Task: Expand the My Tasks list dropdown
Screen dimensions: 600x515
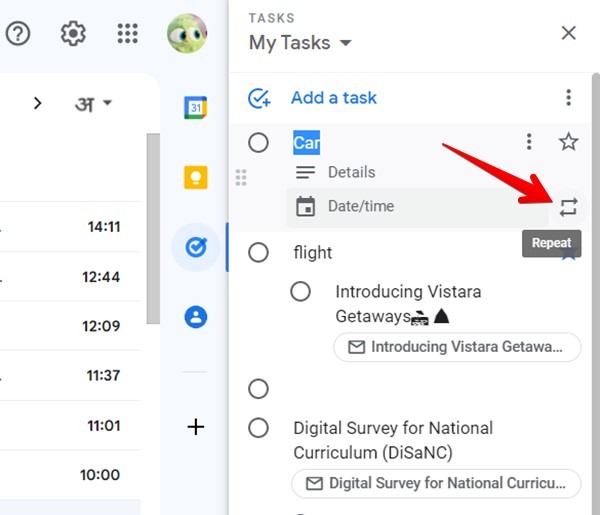Action: (300, 42)
